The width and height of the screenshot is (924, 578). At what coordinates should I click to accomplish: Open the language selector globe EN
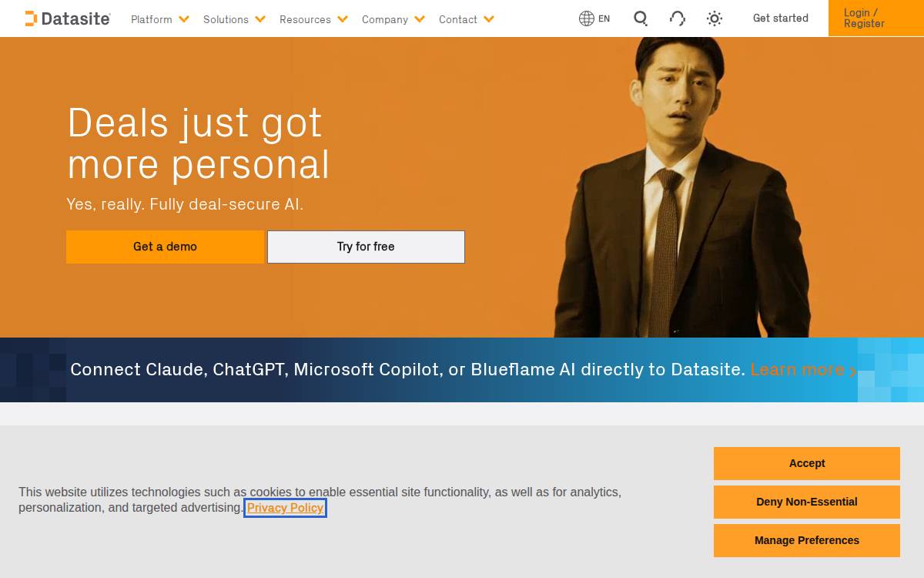(594, 18)
